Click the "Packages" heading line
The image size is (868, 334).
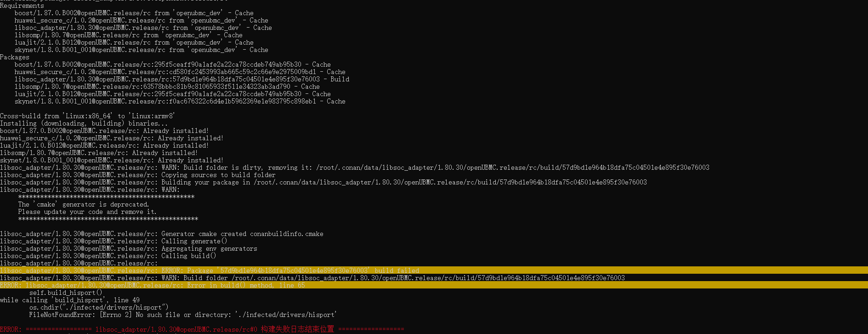click(15, 58)
